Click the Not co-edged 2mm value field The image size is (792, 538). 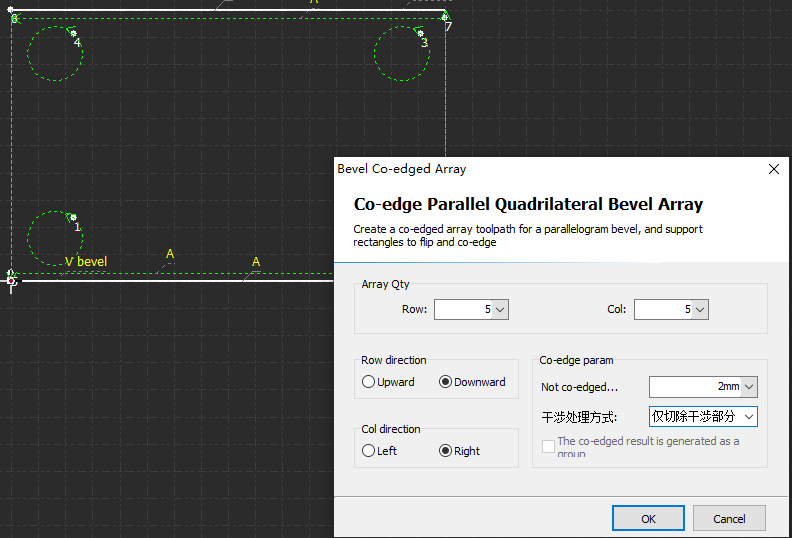point(695,387)
